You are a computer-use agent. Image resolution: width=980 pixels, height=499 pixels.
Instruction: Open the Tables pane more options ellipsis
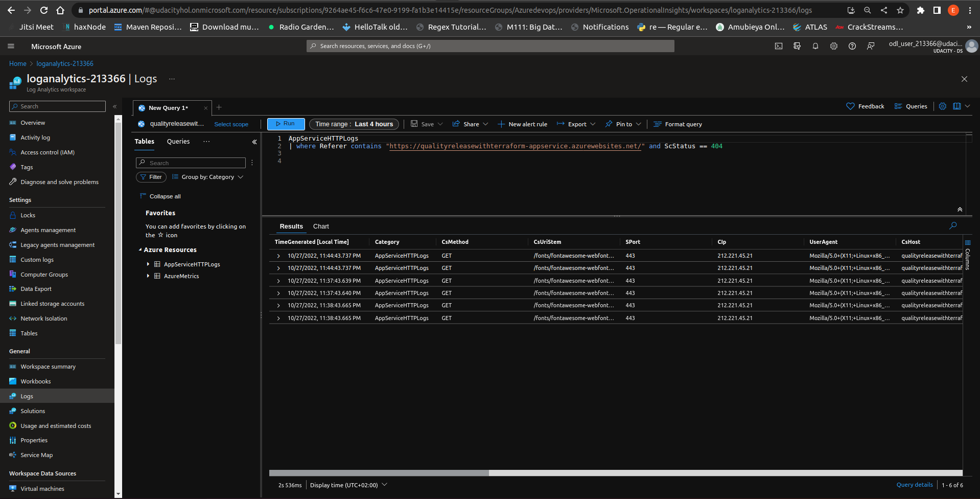click(206, 142)
